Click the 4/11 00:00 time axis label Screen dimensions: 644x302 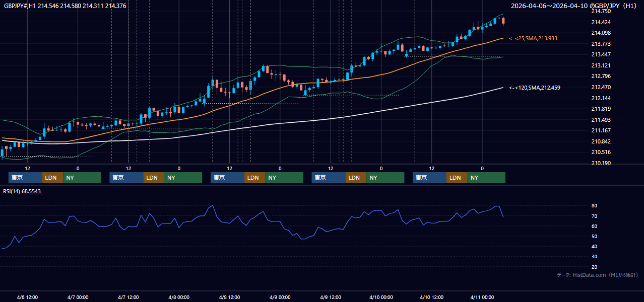(482, 297)
